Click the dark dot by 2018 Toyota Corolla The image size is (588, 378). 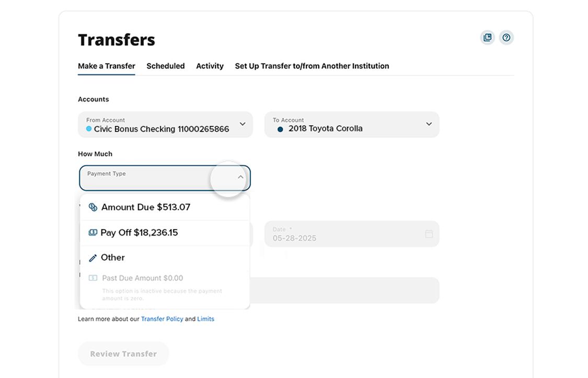pos(280,129)
